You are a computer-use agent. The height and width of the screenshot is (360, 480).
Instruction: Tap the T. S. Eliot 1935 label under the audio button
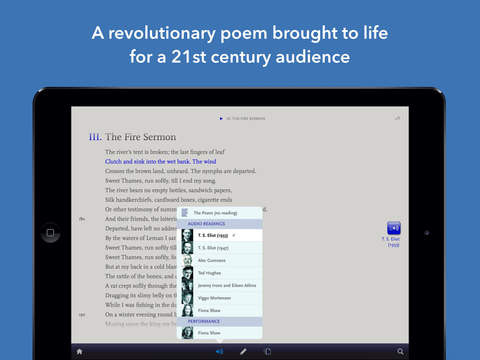click(x=391, y=242)
